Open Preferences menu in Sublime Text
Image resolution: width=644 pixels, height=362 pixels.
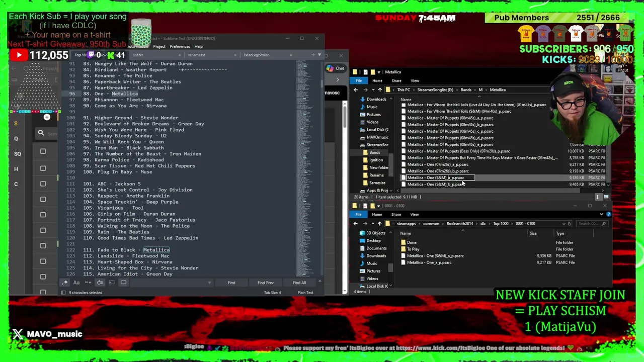pos(180,46)
